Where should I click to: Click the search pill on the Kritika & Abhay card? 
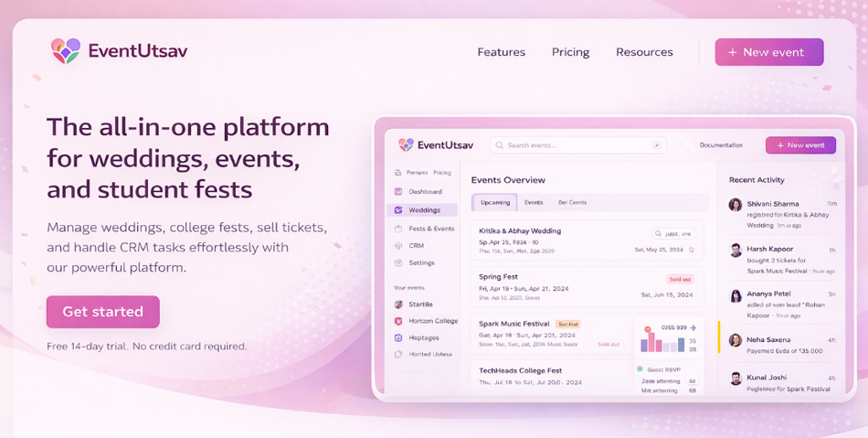673,234
